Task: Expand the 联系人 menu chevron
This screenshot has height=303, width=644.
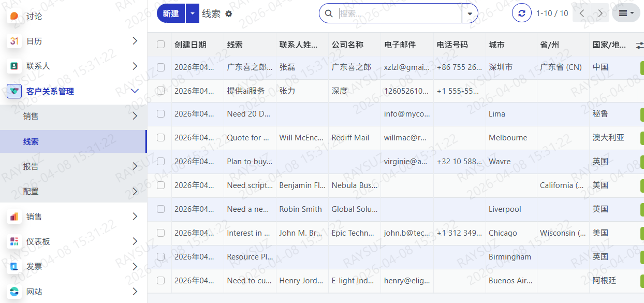Action: click(135, 66)
